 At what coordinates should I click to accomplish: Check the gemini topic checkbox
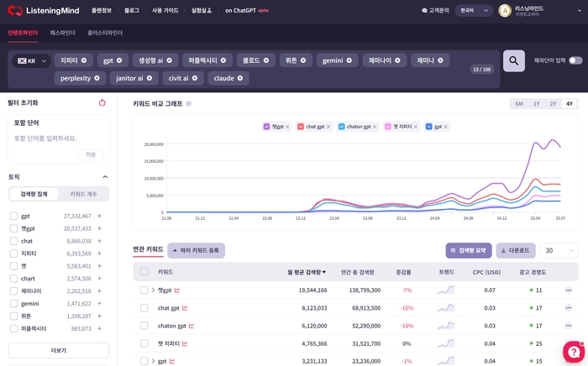(x=14, y=303)
